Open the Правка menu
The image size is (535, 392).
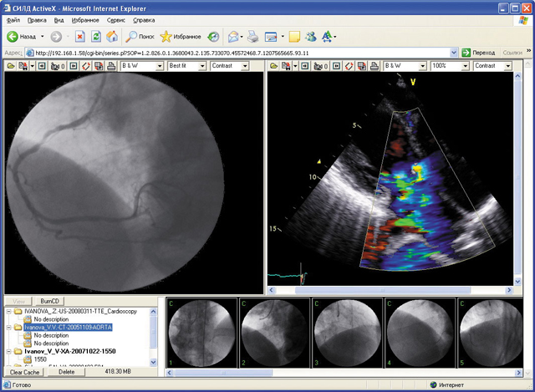click(37, 20)
